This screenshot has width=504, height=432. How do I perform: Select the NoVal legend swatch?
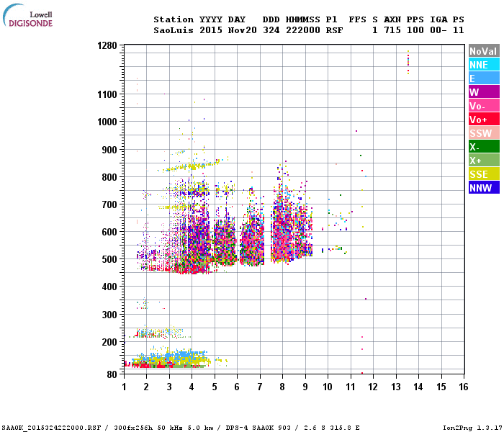[484, 51]
